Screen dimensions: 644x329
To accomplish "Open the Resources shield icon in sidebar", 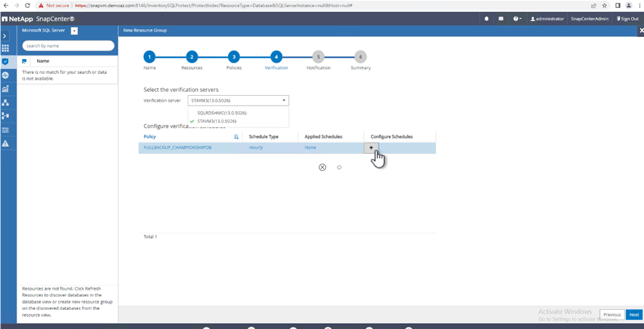I will 5,61.
